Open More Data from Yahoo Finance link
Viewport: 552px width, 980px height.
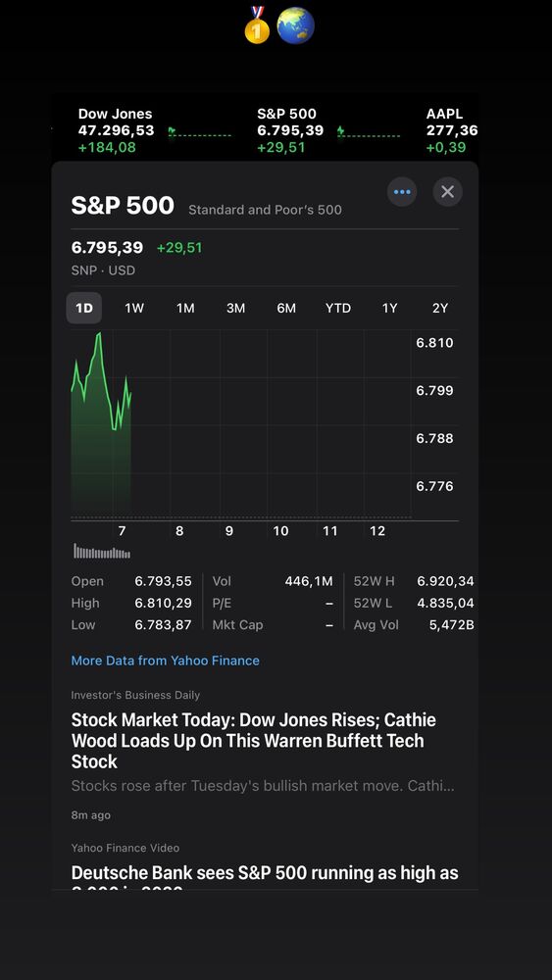coord(165,661)
